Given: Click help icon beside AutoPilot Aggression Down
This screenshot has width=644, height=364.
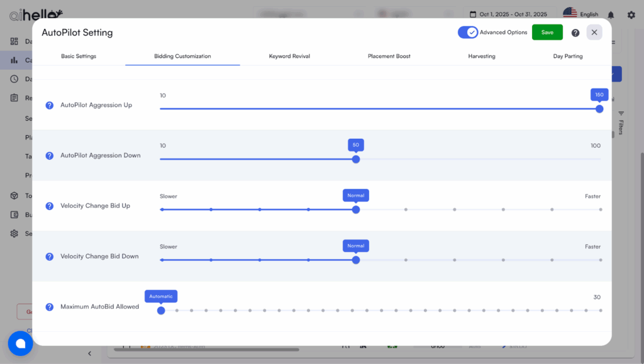Looking at the screenshot, I should click(x=50, y=155).
